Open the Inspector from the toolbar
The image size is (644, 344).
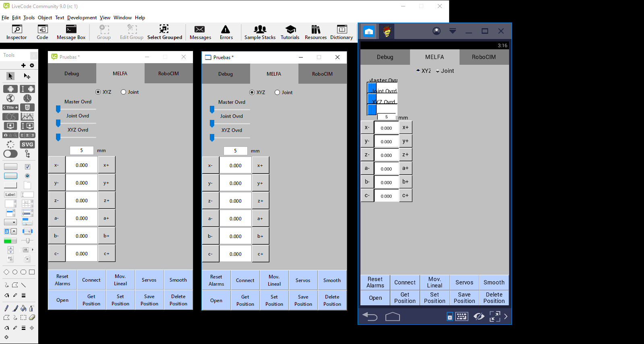(x=17, y=32)
